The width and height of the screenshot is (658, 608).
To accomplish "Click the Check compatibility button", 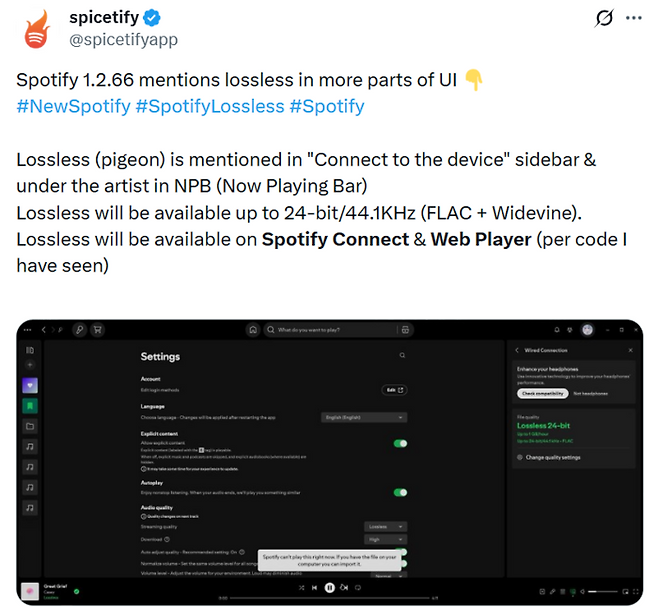I will pos(541,393).
